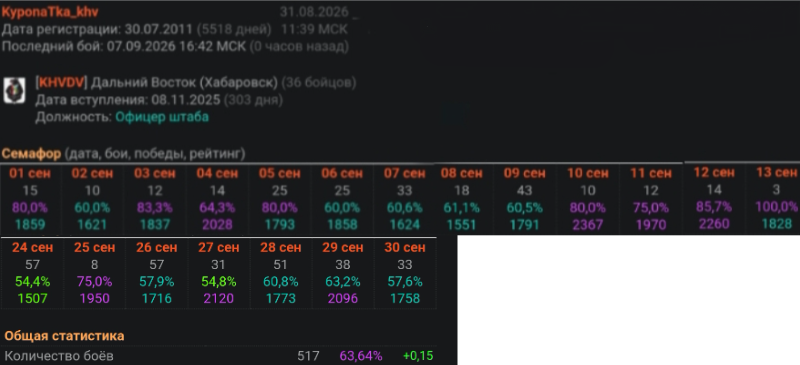
Task: Select the 31.08.2026 timestamp
Action: [x=314, y=12]
